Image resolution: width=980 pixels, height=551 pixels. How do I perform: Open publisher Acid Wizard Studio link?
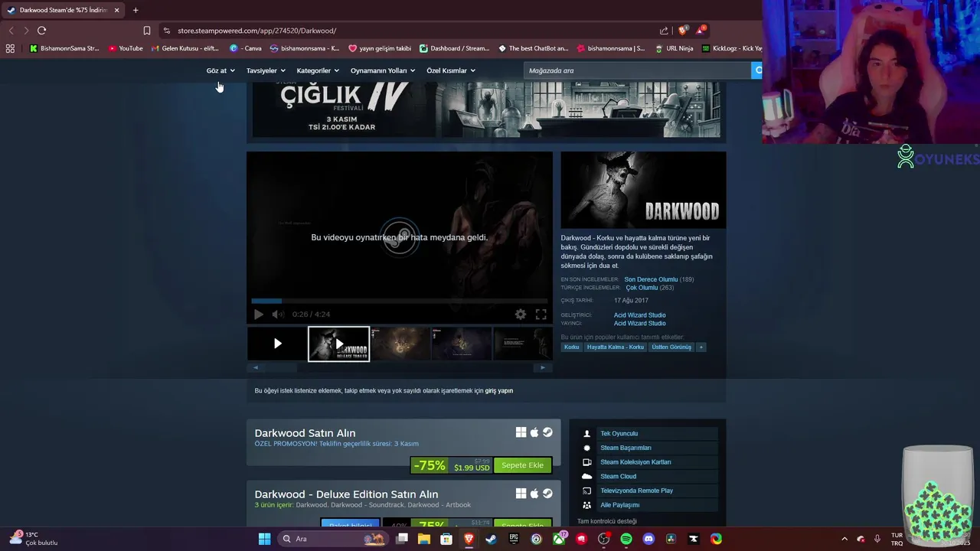click(639, 324)
